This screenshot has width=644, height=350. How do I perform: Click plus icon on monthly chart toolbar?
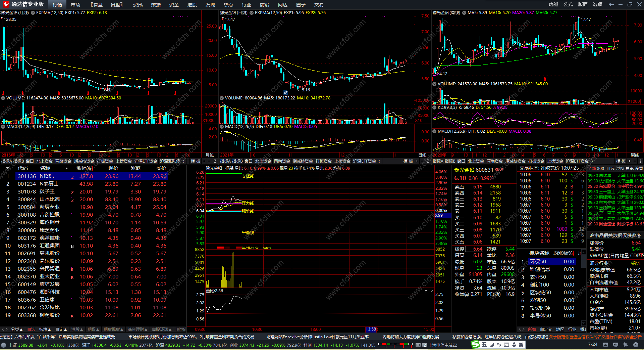(204, 161)
